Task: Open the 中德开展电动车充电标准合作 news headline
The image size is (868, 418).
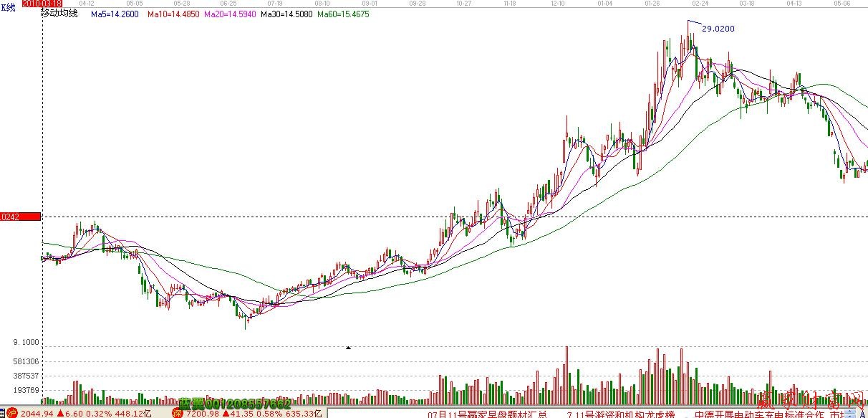Action: click(758, 414)
